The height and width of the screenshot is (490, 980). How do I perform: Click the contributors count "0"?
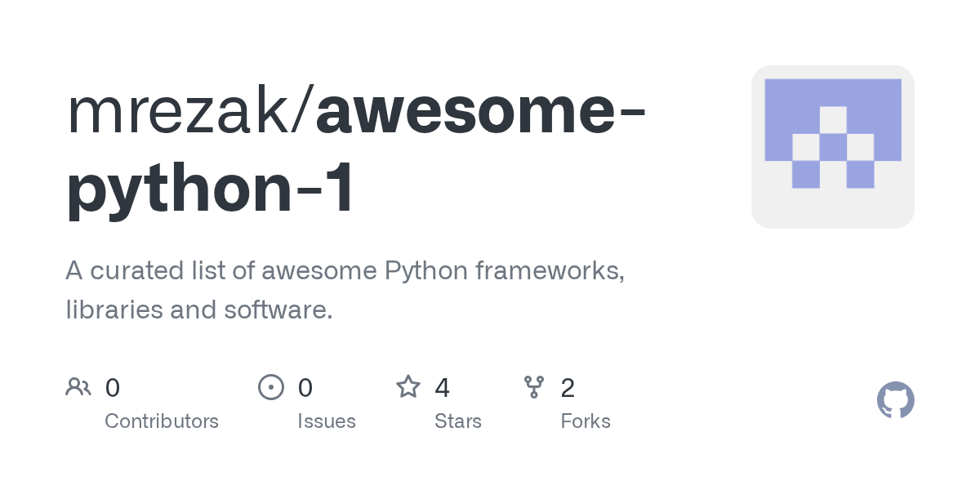pos(113,387)
